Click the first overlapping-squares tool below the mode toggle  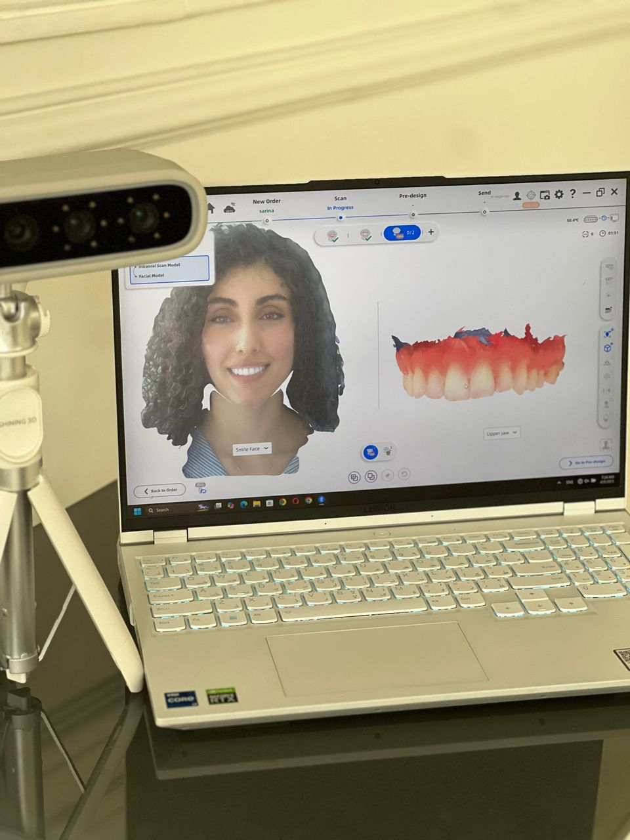click(354, 477)
